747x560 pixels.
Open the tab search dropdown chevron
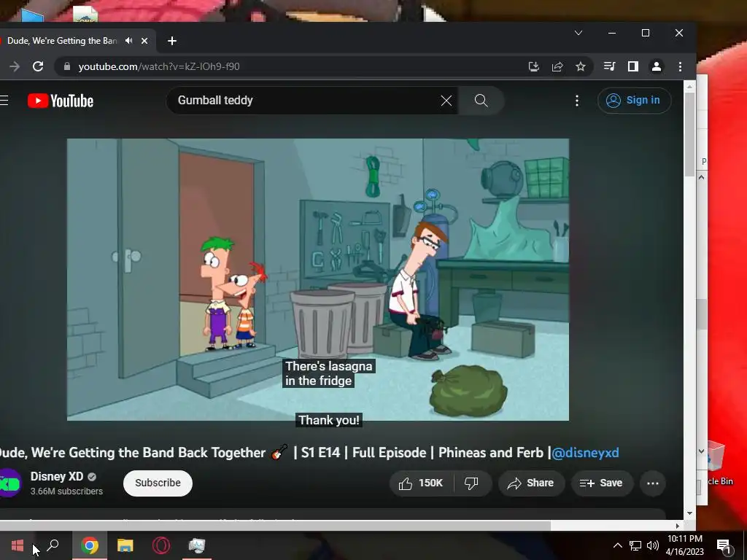(578, 33)
